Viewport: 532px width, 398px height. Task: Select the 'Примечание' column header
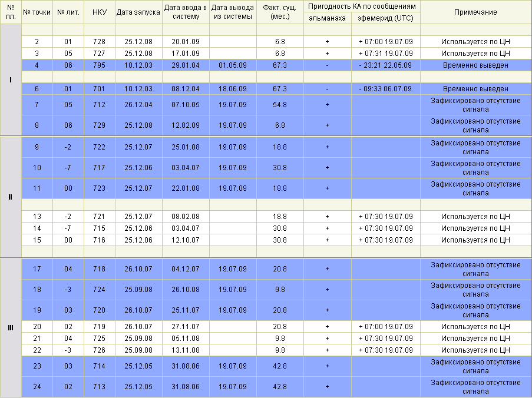coord(475,12)
